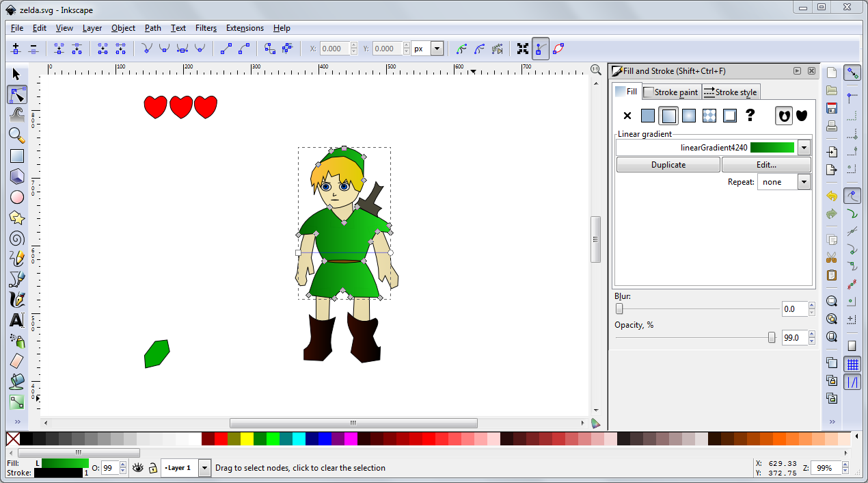The width and height of the screenshot is (868, 483).
Task: Select the Star and polygon tool
Action: pos(17,218)
